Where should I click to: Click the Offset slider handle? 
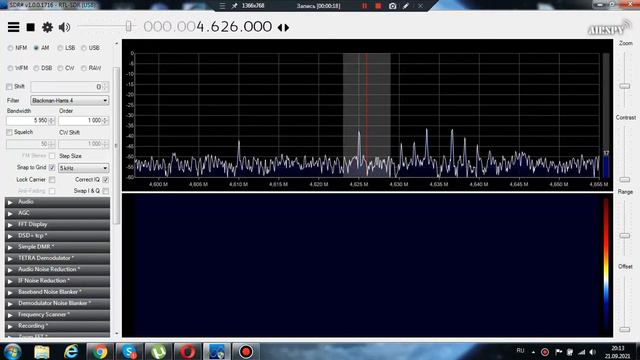click(624, 329)
